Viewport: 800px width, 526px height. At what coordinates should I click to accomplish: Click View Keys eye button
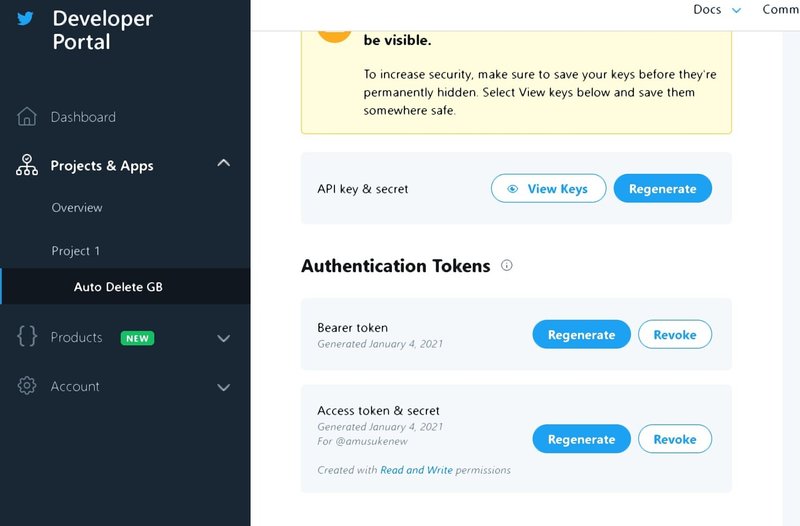point(548,188)
